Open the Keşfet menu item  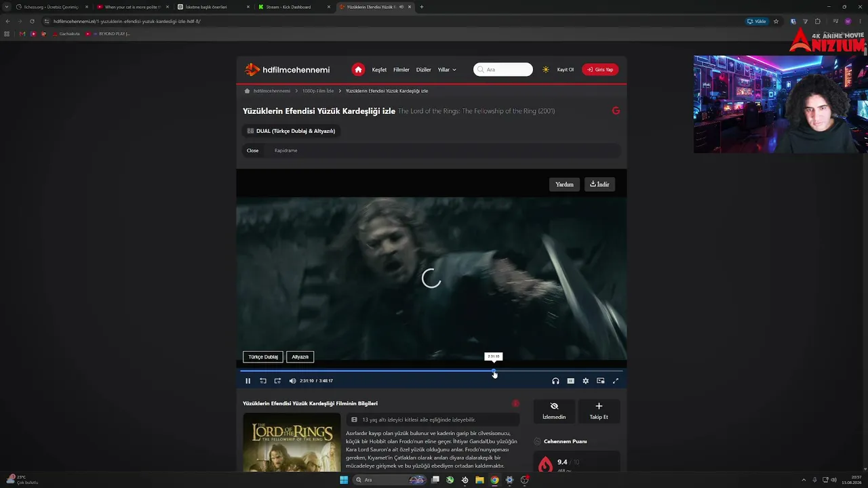pos(379,69)
